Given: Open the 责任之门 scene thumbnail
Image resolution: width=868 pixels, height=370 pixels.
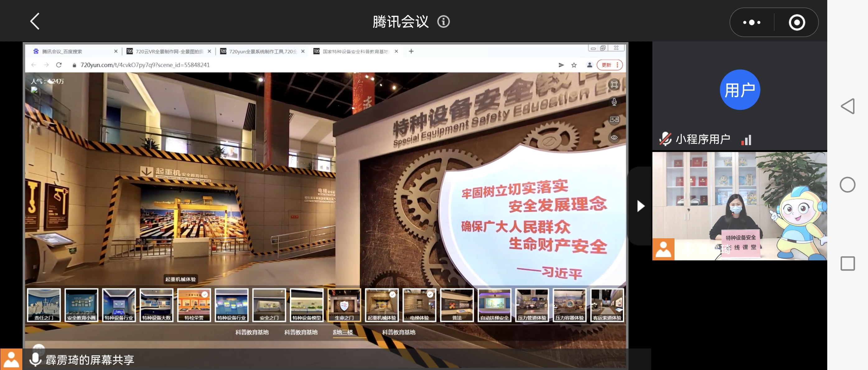Looking at the screenshot, I should (x=44, y=305).
